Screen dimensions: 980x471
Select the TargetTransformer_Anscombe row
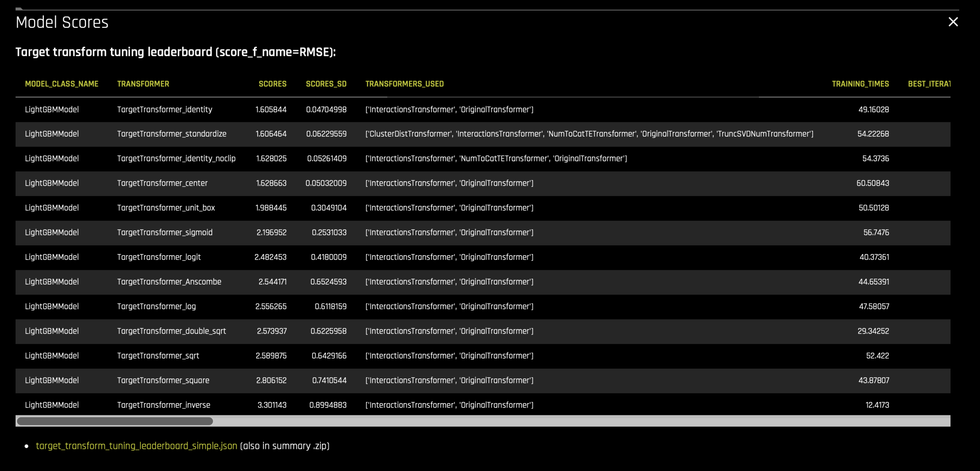[x=266, y=282]
